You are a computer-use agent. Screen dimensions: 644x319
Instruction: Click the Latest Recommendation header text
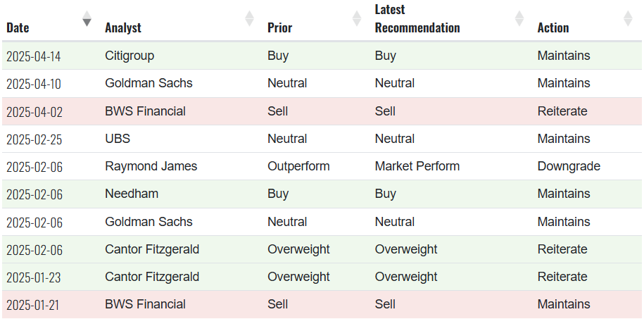[x=417, y=19]
